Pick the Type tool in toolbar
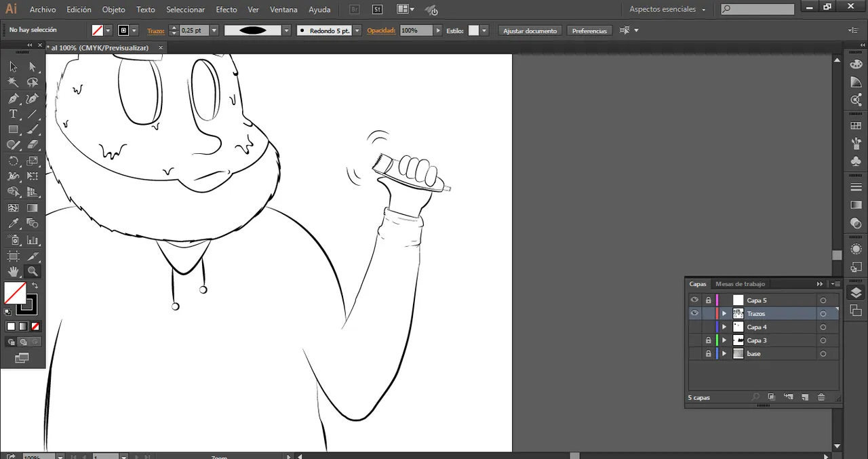Viewport: 868px width, 459px height. 13,114
